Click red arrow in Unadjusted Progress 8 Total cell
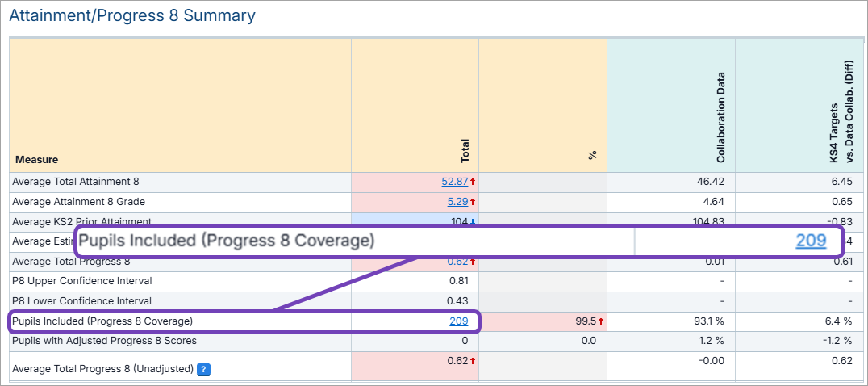 click(x=473, y=361)
